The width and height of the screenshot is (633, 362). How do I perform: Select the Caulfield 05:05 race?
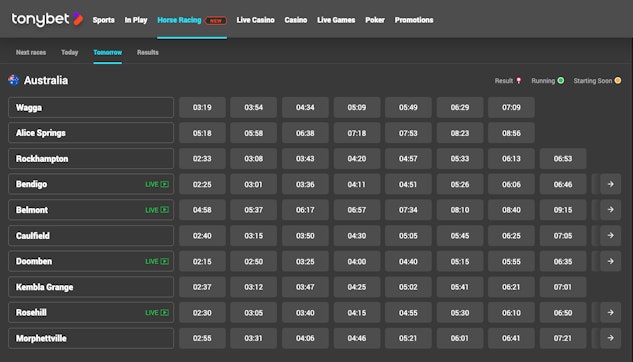pyautogui.click(x=408, y=236)
